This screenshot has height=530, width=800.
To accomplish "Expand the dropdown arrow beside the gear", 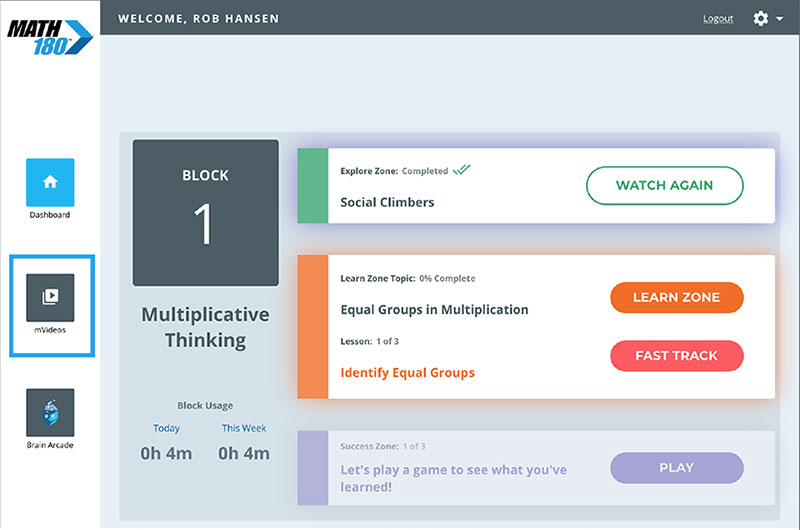I will point(780,19).
